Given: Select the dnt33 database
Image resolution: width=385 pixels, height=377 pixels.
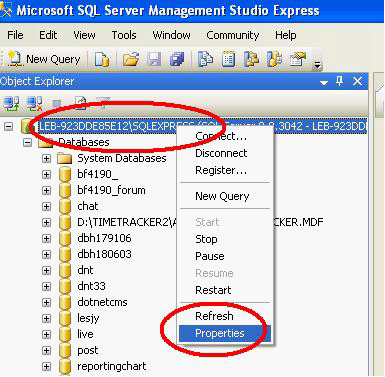Looking at the screenshot, I should (x=91, y=286).
